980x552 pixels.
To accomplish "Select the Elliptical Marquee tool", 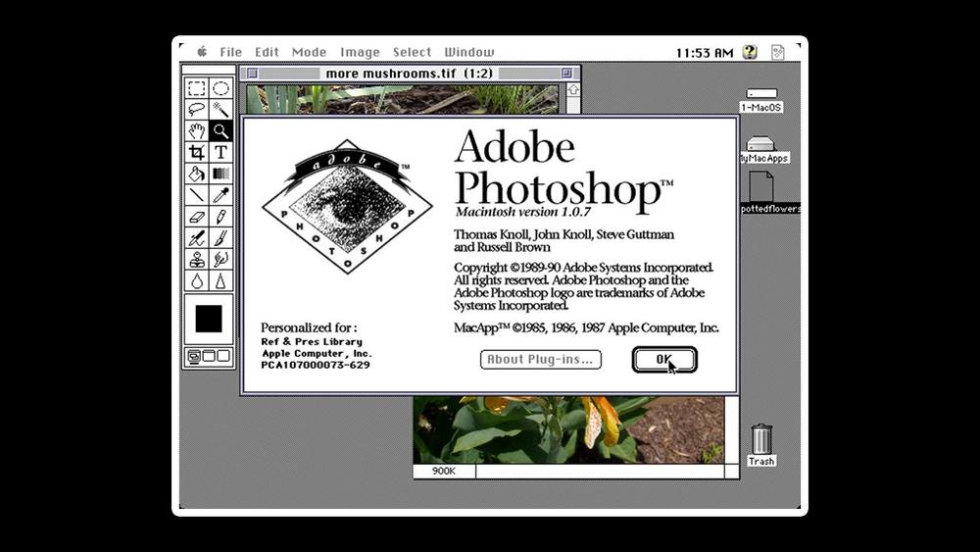I will (x=220, y=88).
